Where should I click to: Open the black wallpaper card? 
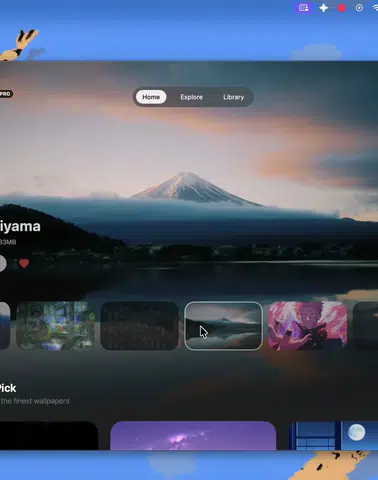pos(49,436)
